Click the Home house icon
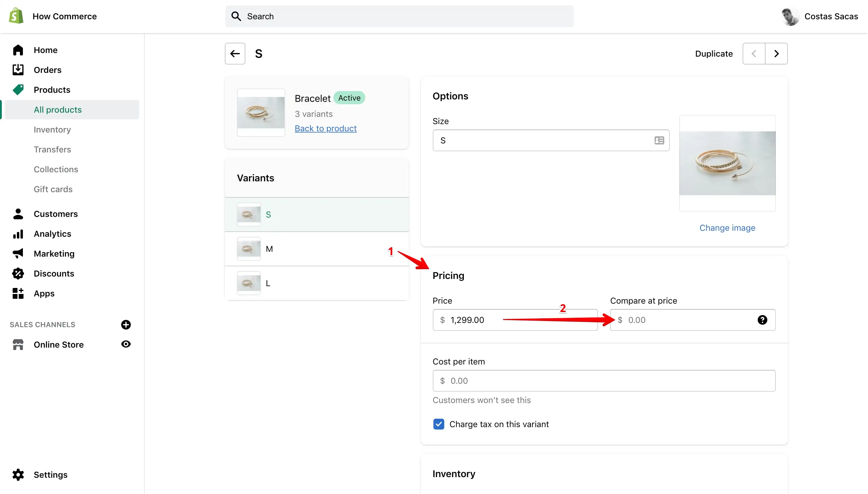The height and width of the screenshot is (494, 868). pyautogui.click(x=18, y=50)
